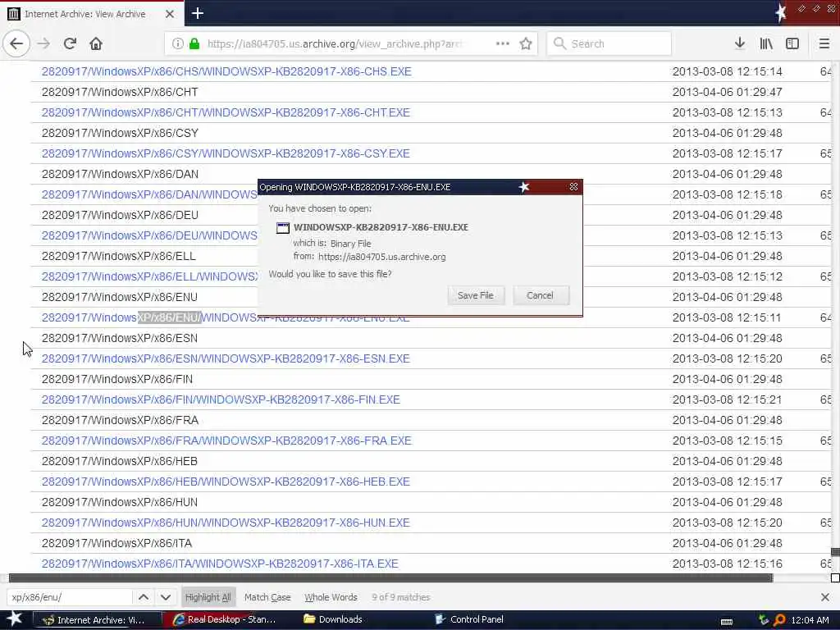This screenshot has height=630, width=840.
Task: Select timestamp 2013-03-08 12:15:14
Action: point(727,71)
